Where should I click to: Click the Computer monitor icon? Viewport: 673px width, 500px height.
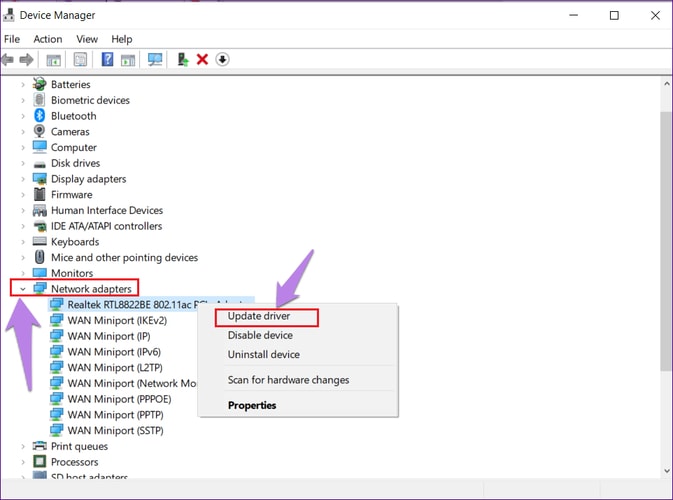pyautogui.click(x=39, y=147)
